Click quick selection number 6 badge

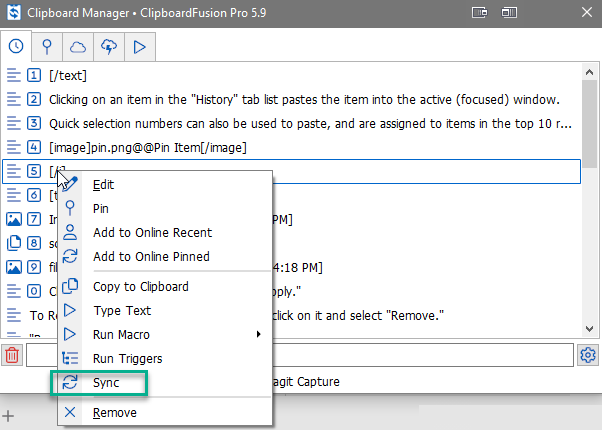coord(34,195)
